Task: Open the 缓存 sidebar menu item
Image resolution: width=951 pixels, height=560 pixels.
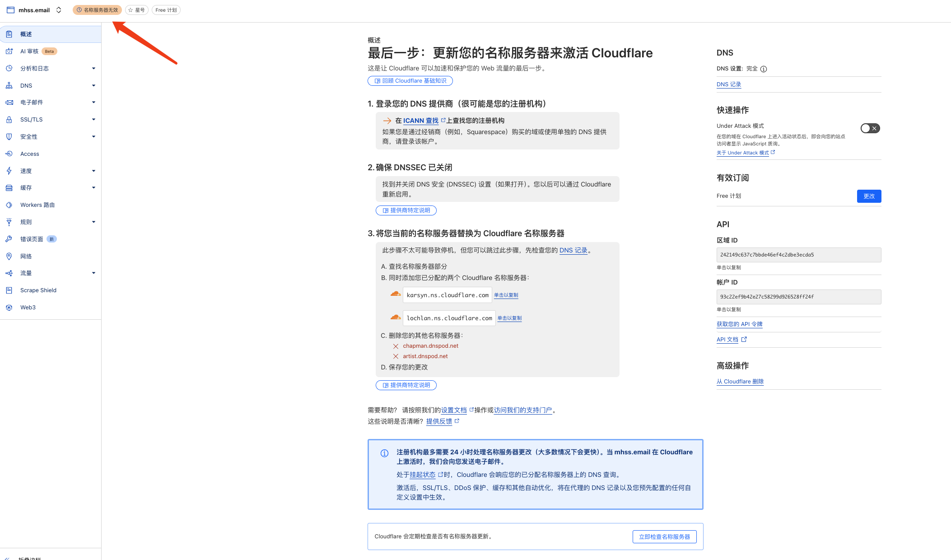Action: [26, 188]
